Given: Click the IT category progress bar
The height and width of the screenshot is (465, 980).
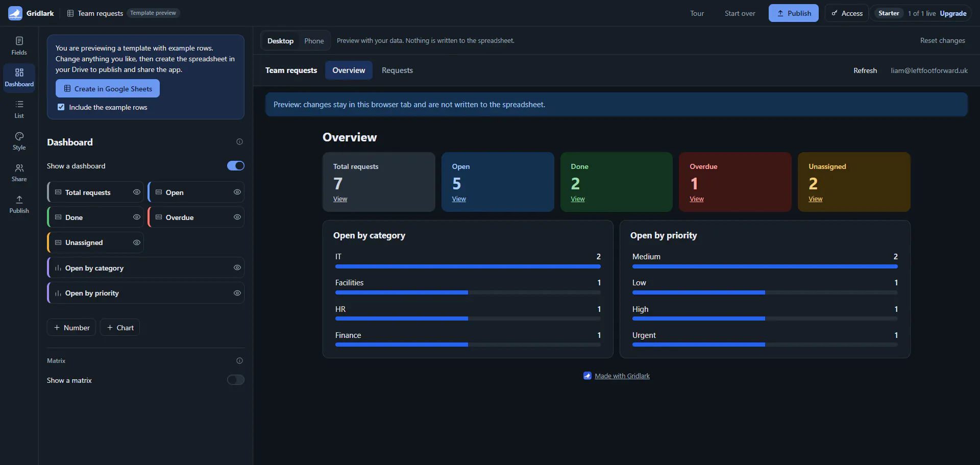Looking at the screenshot, I should pos(468,266).
